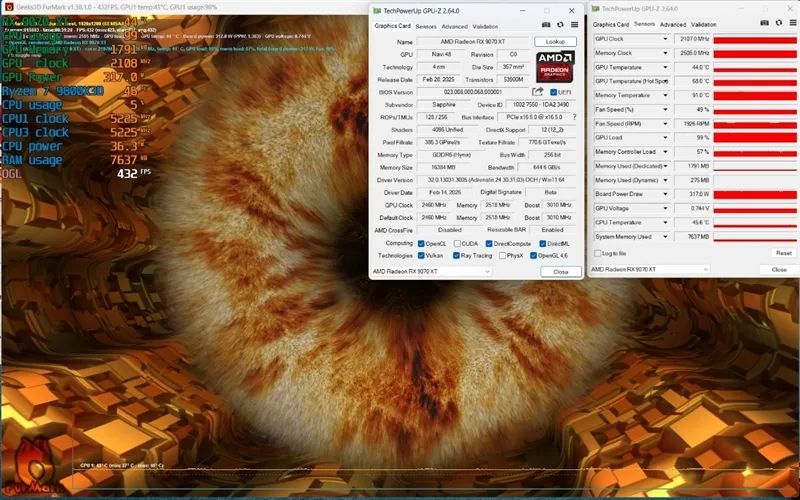
Task: Open the System Memory Used sensor dropdown
Action: coord(665,237)
